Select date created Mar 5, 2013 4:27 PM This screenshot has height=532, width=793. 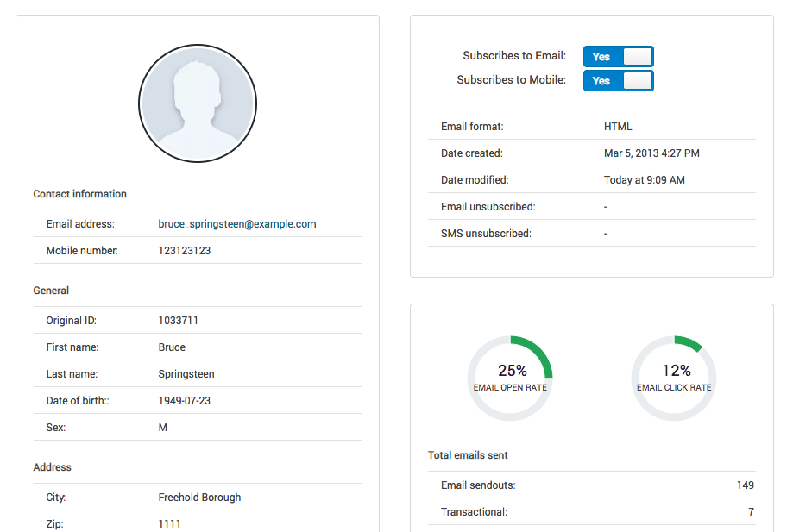[x=651, y=153]
